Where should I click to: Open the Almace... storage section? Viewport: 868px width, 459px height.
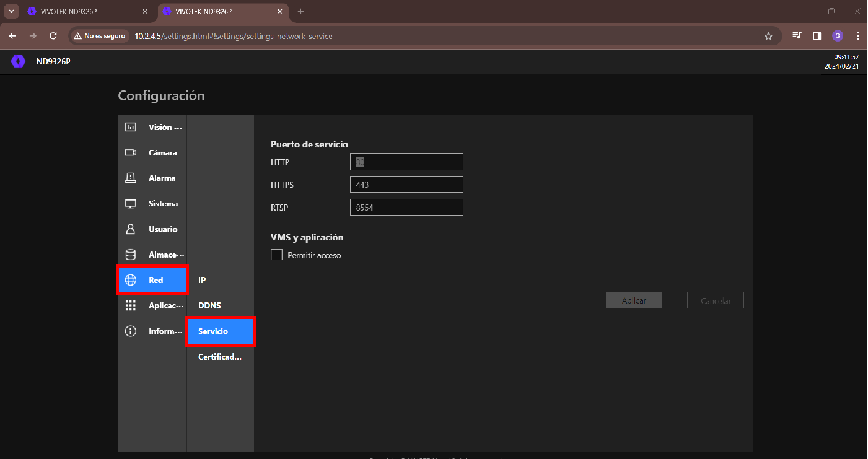coord(152,255)
